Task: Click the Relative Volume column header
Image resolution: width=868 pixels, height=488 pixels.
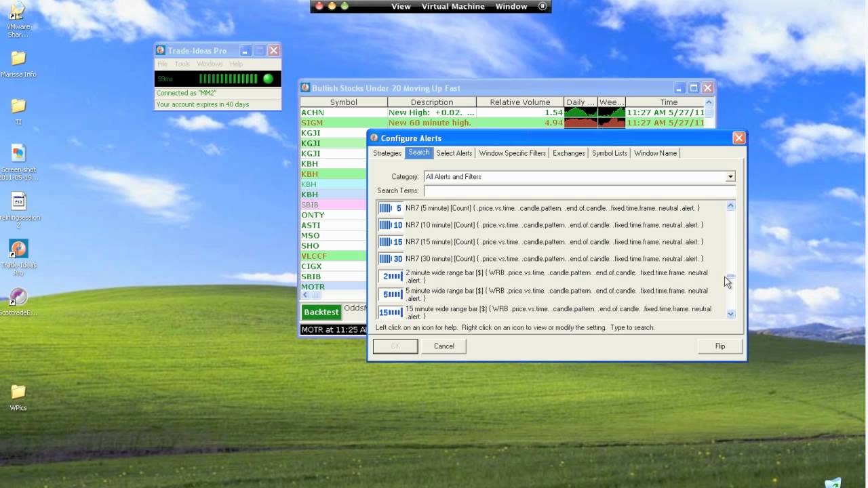Action: (x=520, y=102)
